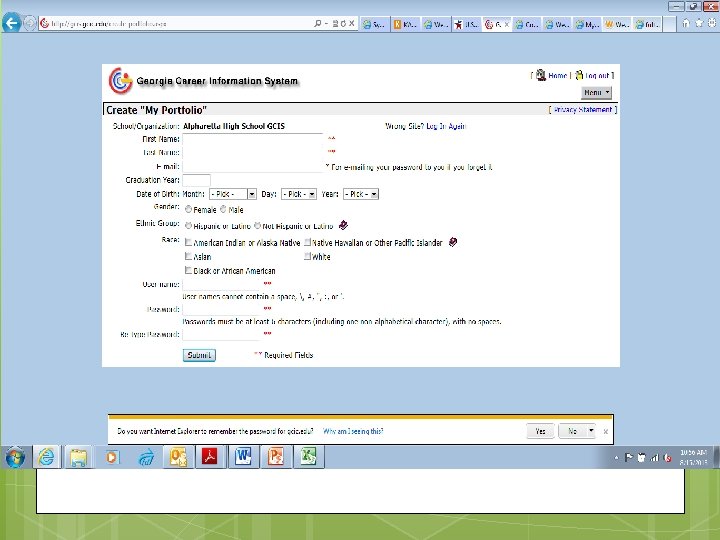Open the Menu dropdown button
Viewport: 720px width, 540px height.
(596, 93)
